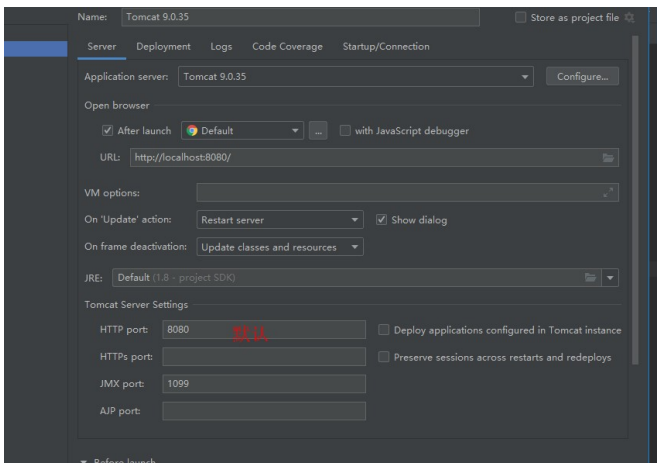Select the Server tab
The width and height of the screenshot is (666, 466).
click(x=102, y=46)
